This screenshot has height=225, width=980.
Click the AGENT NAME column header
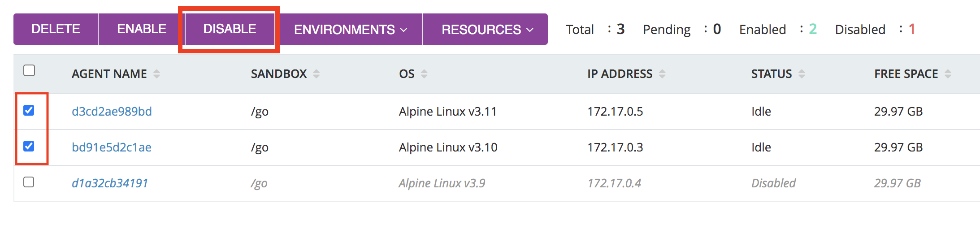109,74
